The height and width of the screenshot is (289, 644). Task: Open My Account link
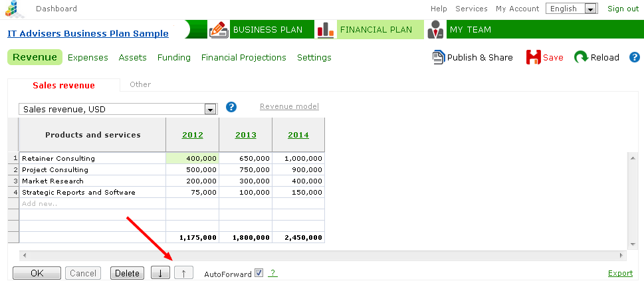coord(518,9)
